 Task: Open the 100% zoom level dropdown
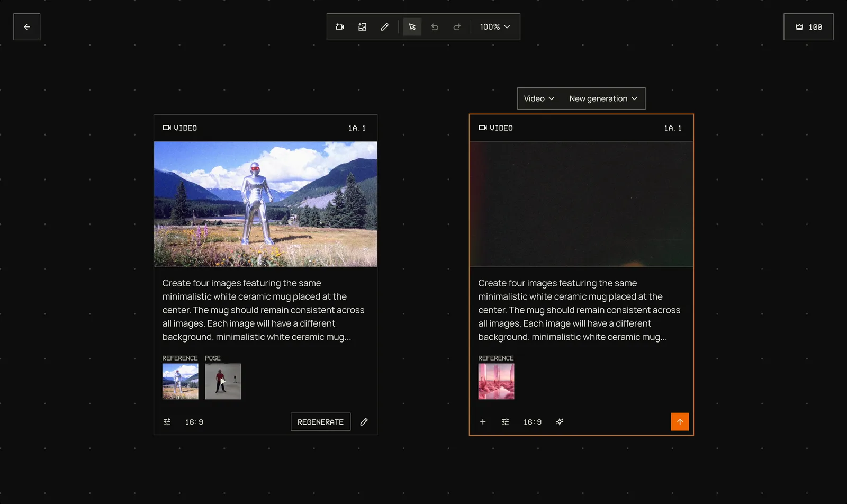495,27
